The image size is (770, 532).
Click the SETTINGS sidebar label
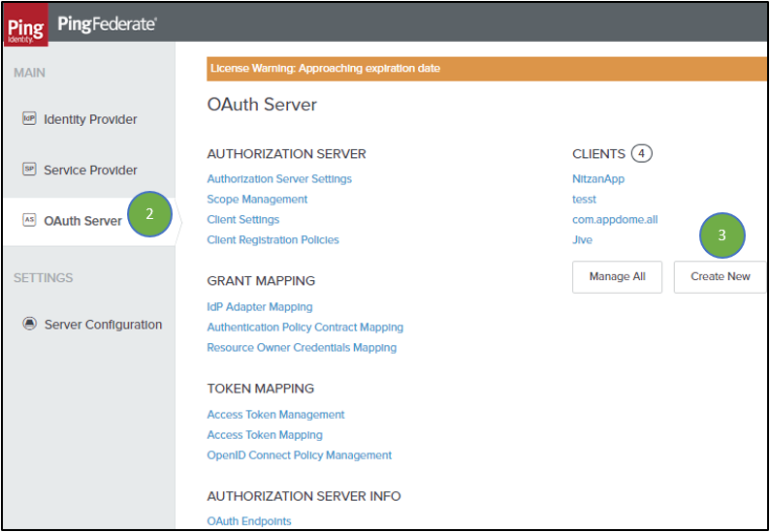[x=44, y=278]
